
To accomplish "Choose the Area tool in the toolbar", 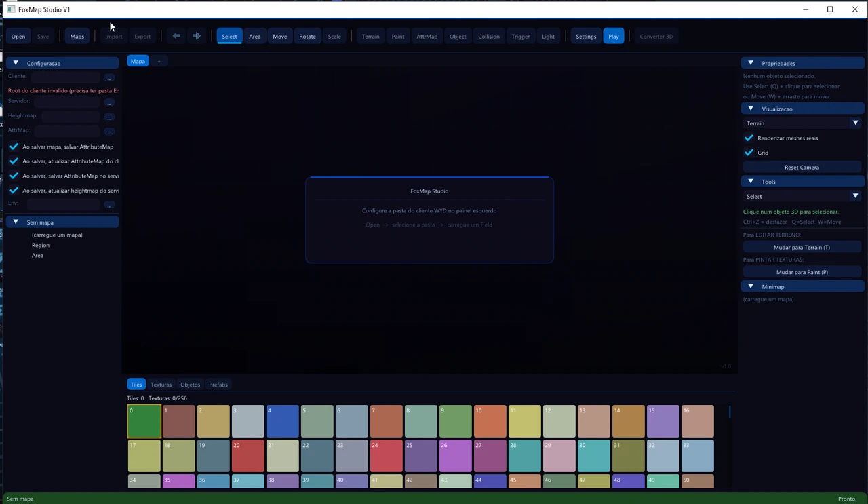I will point(255,36).
